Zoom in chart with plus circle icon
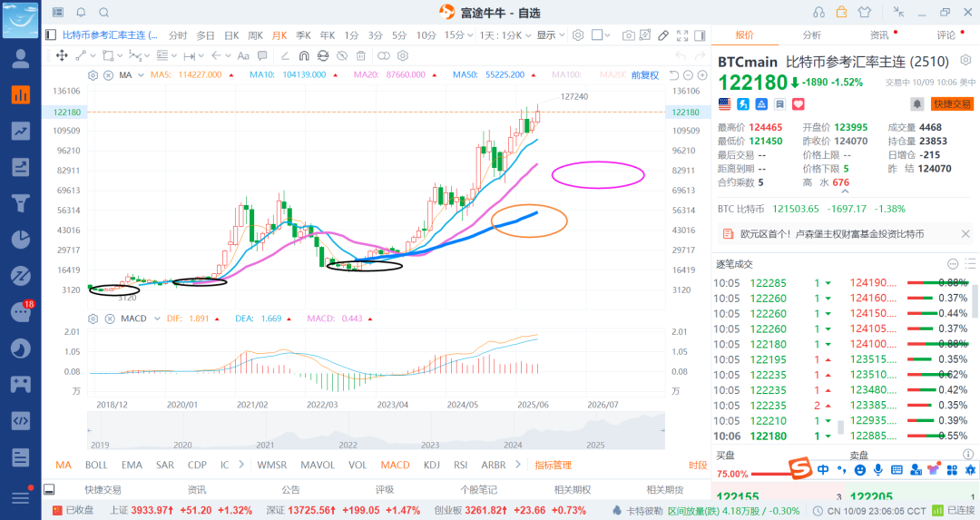The height and width of the screenshot is (520, 980). pos(702,75)
